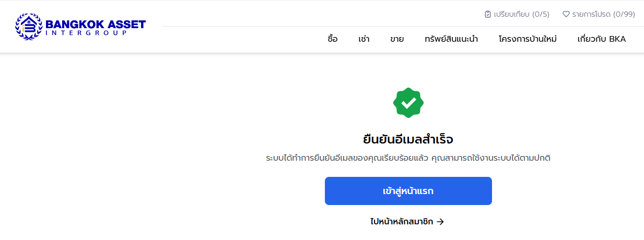Click the favorites heart icon
Screen dimensions: 644x240
pos(566,14)
